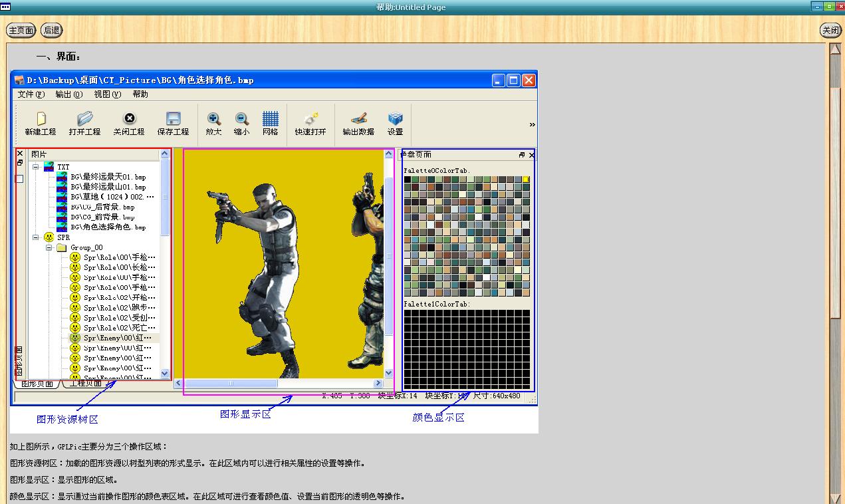Pick the yellow swatch in Palette0ColorTab

click(x=526, y=180)
